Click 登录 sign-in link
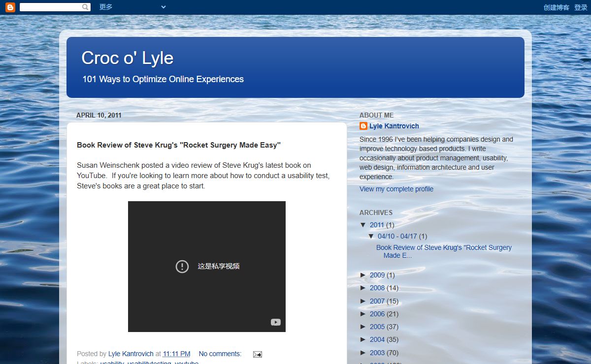The width and height of the screenshot is (591, 364). [x=581, y=7]
